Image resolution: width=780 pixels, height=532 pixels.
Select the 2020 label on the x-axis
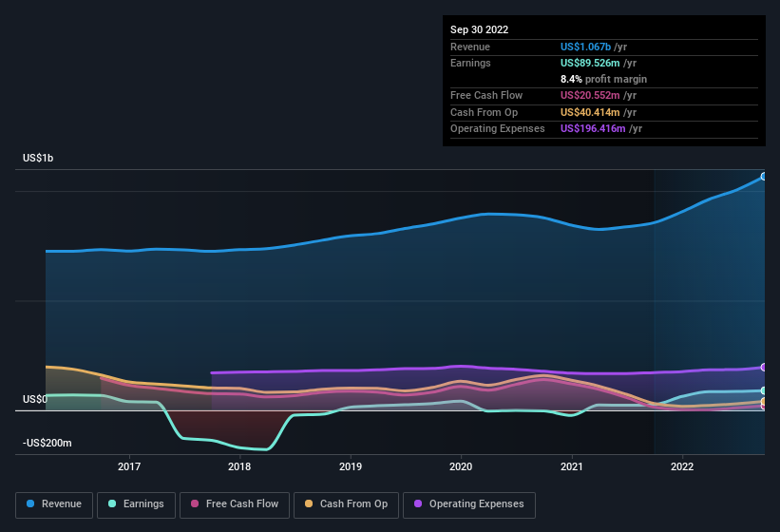(x=461, y=466)
